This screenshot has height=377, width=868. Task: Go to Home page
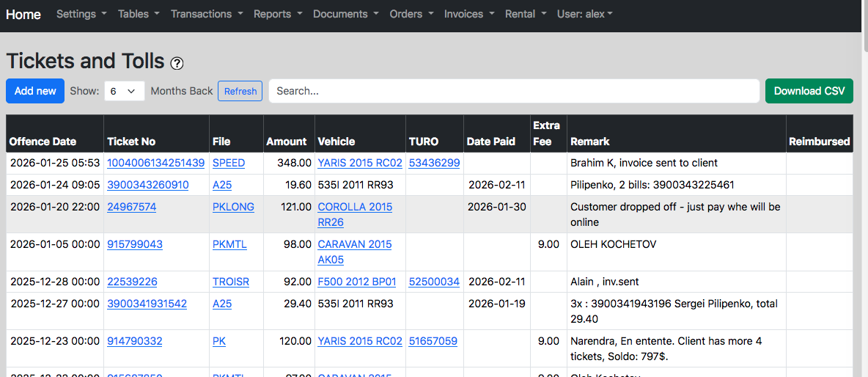(x=23, y=14)
